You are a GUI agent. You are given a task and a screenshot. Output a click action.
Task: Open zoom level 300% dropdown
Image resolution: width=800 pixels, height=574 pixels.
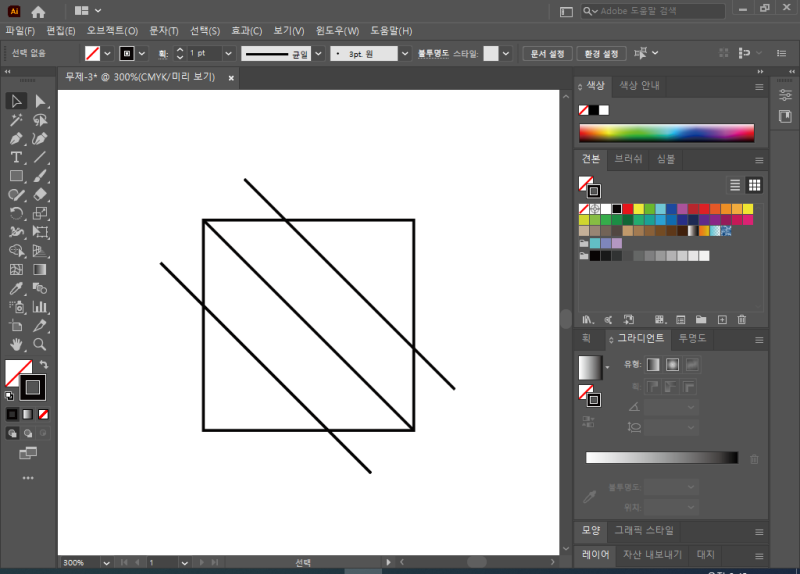click(106, 563)
